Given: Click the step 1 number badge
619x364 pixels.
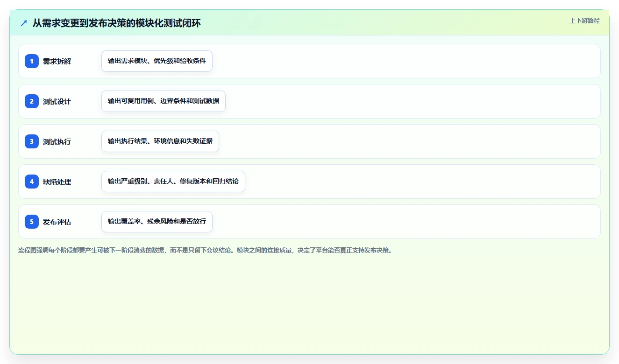Looking at the screenshot, I should 32,61.
